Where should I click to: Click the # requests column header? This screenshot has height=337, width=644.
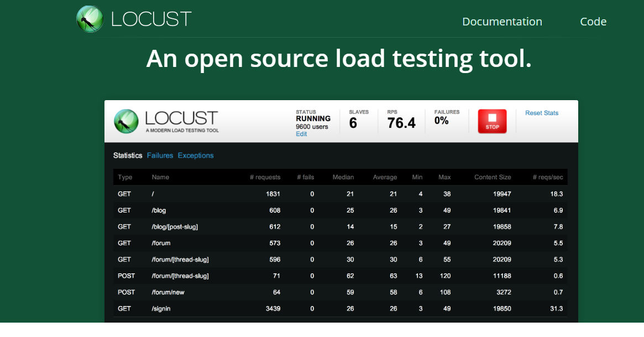tap(265, 177)
